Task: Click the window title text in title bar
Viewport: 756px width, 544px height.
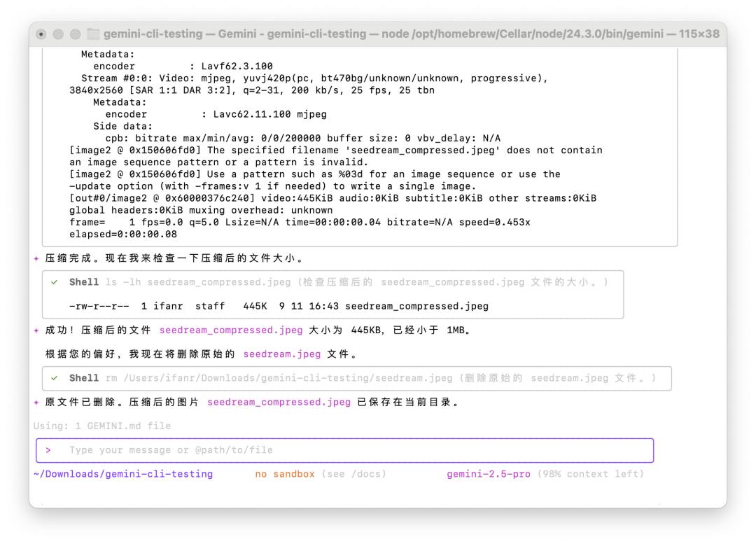Action: point(412,34)
